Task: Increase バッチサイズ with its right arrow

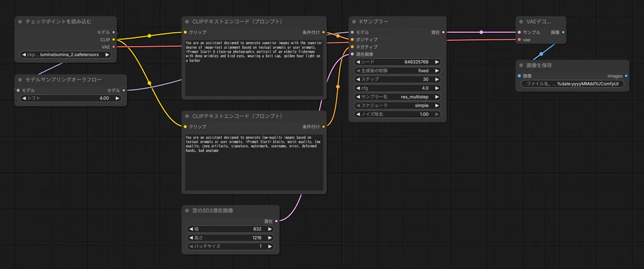Action: click(269, 246)
